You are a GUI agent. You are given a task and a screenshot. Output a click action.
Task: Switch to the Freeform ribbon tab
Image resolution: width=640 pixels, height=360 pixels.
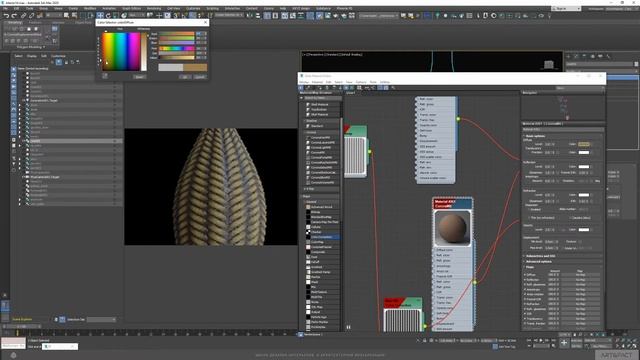[35, 22]
